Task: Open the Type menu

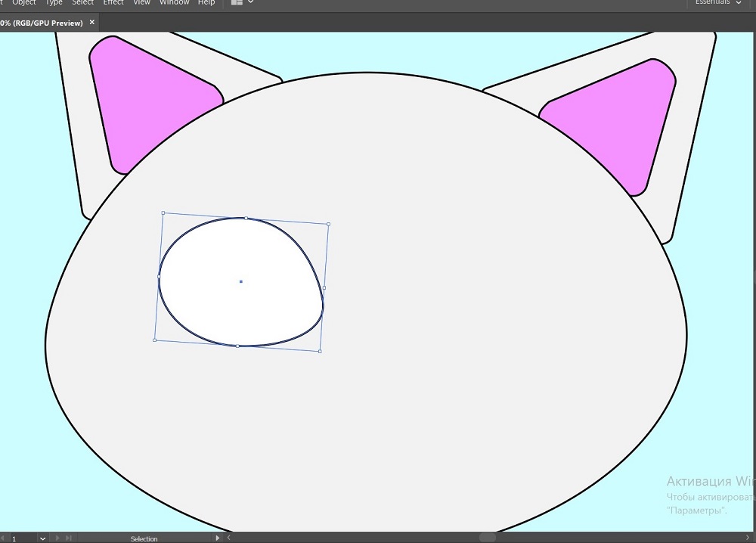Action: (54, 3)
